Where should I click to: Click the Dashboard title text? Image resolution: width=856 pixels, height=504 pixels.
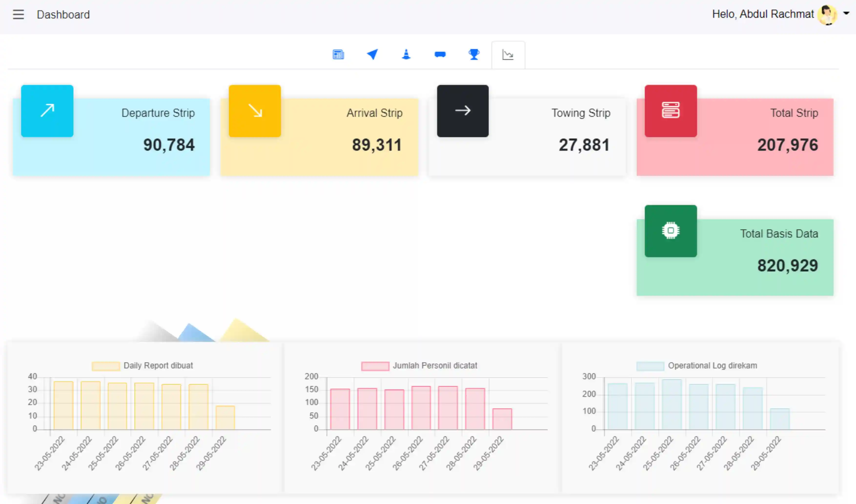tap(63, 15)
